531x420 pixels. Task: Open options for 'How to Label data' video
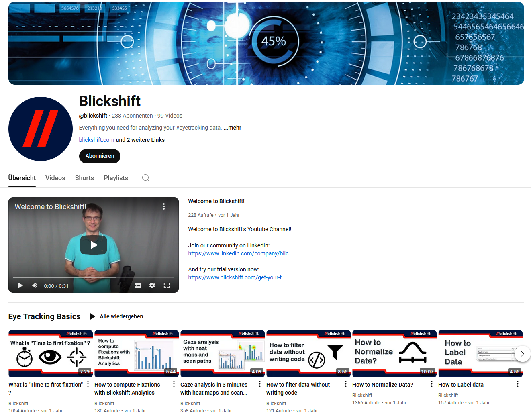[x=518, y=384]
